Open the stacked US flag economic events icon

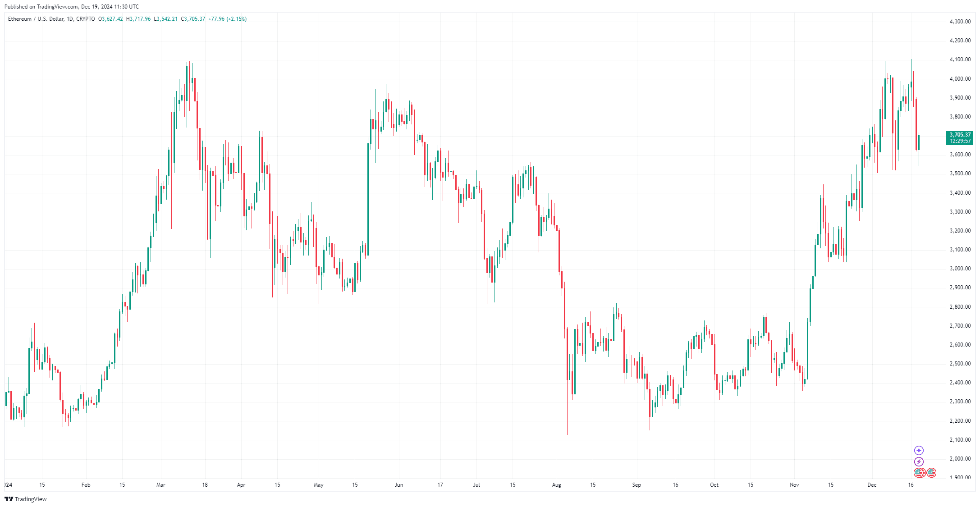(920, 473)
